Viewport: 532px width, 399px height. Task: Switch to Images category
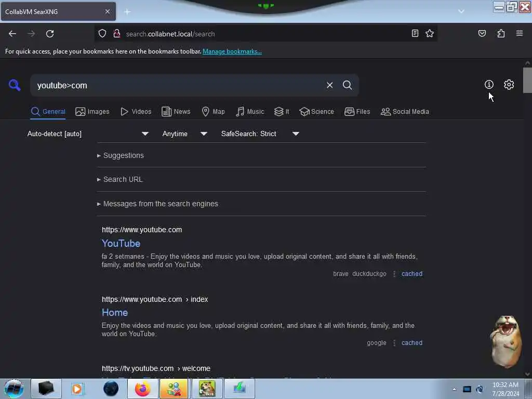(x=92, y=112)
